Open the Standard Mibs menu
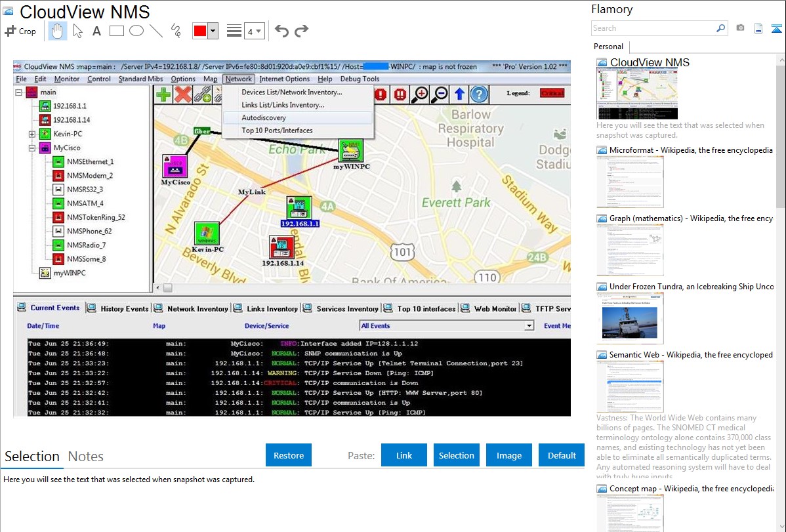The width and height of the screenshot is (786, 532). coord(140,79)
